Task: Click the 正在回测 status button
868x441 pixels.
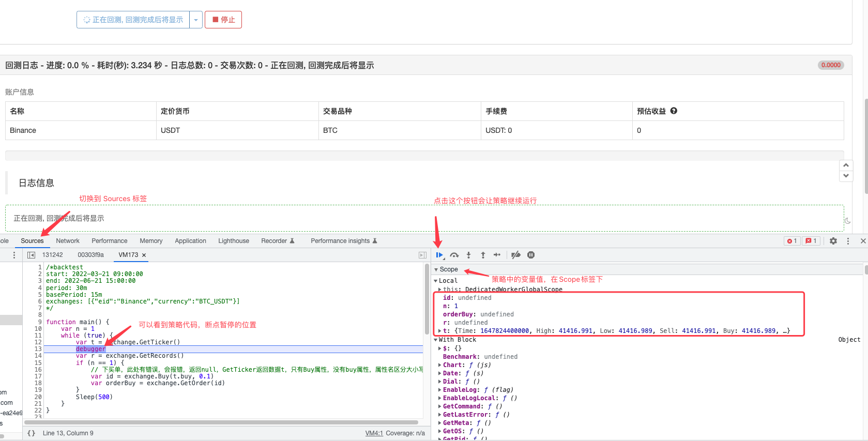Action: pyautogui.click(x=133, y=20)
